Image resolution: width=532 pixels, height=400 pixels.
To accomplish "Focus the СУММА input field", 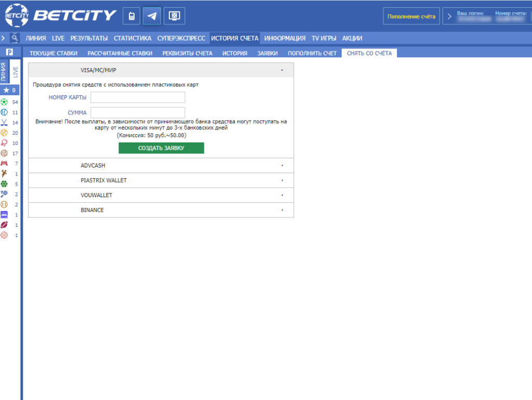I will pyautogui.click(x=138, y=113).
